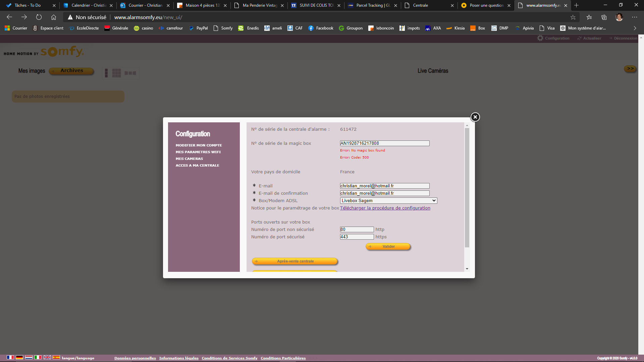644x362 pixels.
Task: Click the magic box serial number field
Action: [384, 143]
